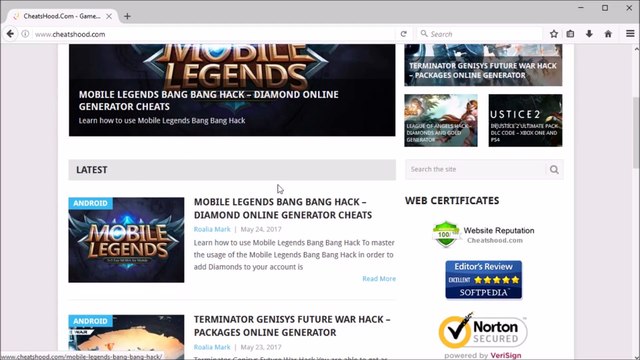Go to browser home page icon
Image resolution: width=640 pixels, height=360 pixels.
[608, 34]
